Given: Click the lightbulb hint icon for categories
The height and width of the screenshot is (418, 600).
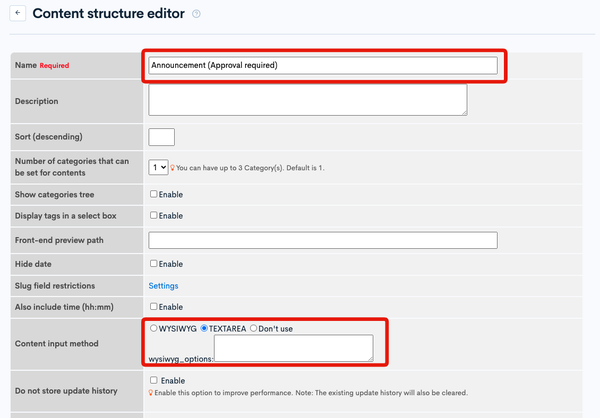Looking at the screenshot, I should point(172,168).
